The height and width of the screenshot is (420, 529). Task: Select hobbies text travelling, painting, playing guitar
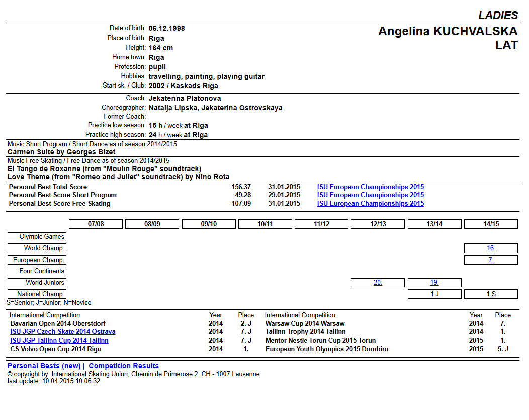tap(207, 76)
